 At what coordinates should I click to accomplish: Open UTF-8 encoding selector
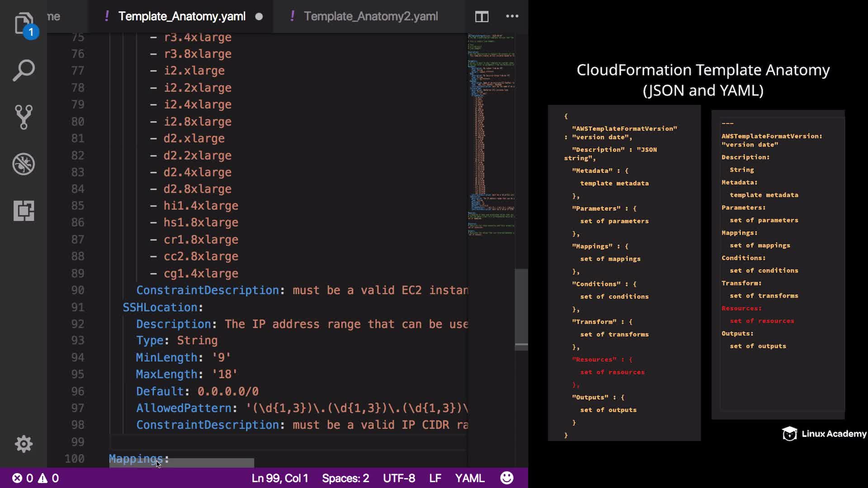click(x=399, y=478)
